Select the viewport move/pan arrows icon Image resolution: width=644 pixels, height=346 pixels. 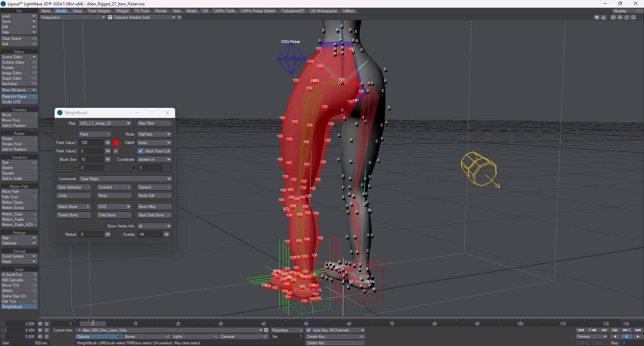[620, 17]
